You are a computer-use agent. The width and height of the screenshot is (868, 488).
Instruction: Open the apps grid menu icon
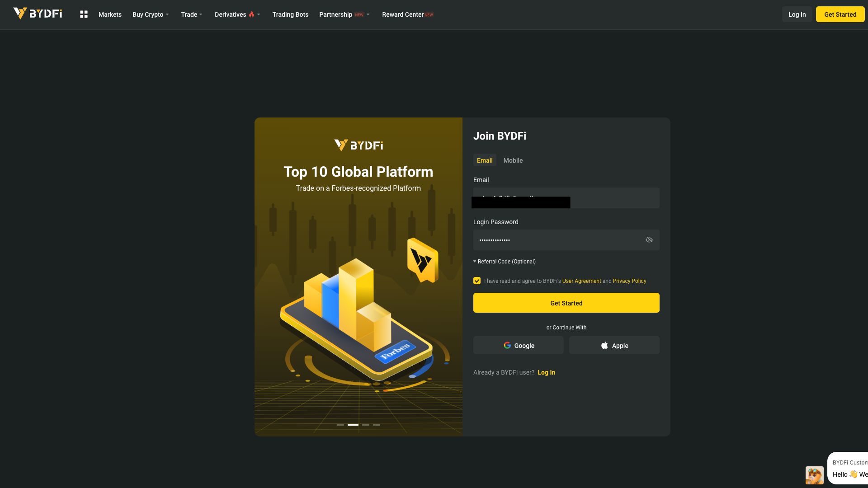pyautogui.click(x=84, y=14)
